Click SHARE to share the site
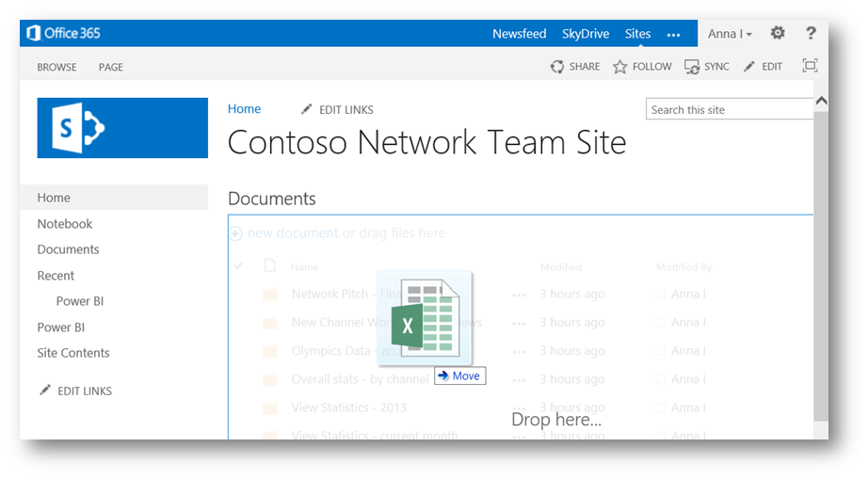The width and height of the screenshot is (868, 479). click(575, 67)
